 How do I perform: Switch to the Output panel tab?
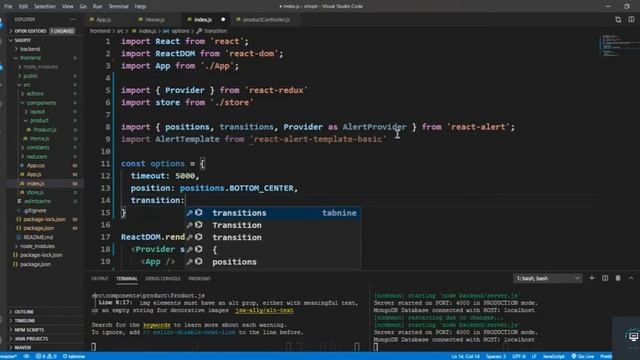[x=100, y=279]
